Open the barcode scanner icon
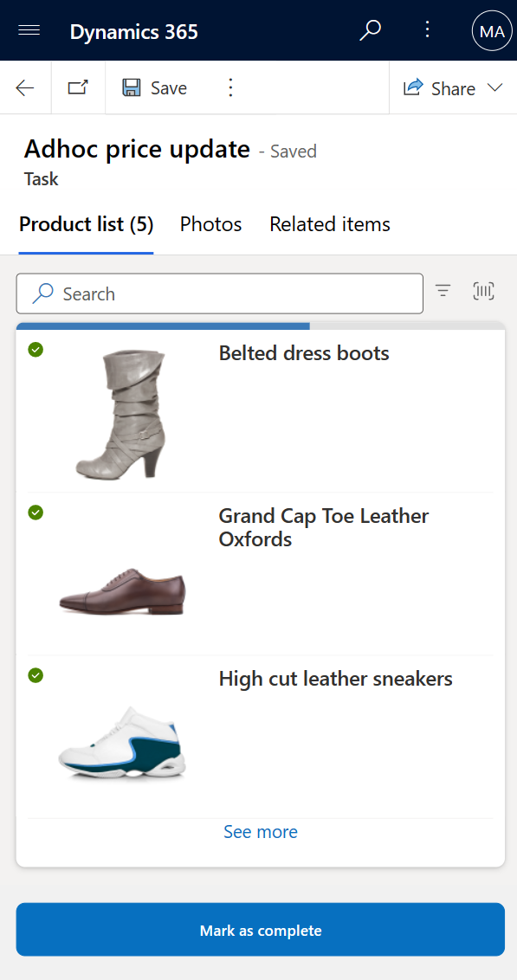The width and height of the screenshot is (517, 980). click(x=484, y=291)
